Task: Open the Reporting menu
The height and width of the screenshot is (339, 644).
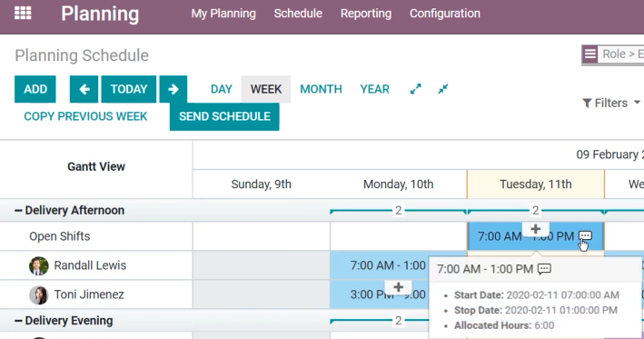Action: [365, 13]
